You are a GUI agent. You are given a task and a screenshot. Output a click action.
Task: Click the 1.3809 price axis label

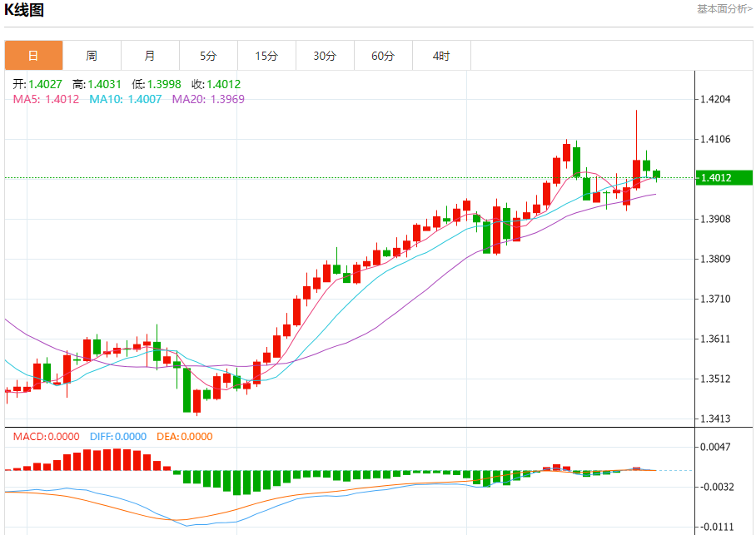(715, 260)
